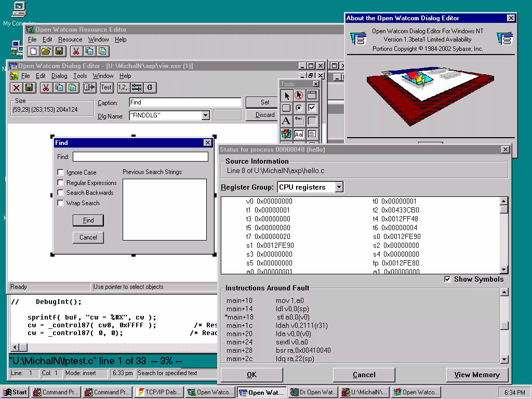Click Save floppy icon in Dialog Editor toolbar
The width and height of the screenshot is (532, 399).
click(x=30, y=87)
